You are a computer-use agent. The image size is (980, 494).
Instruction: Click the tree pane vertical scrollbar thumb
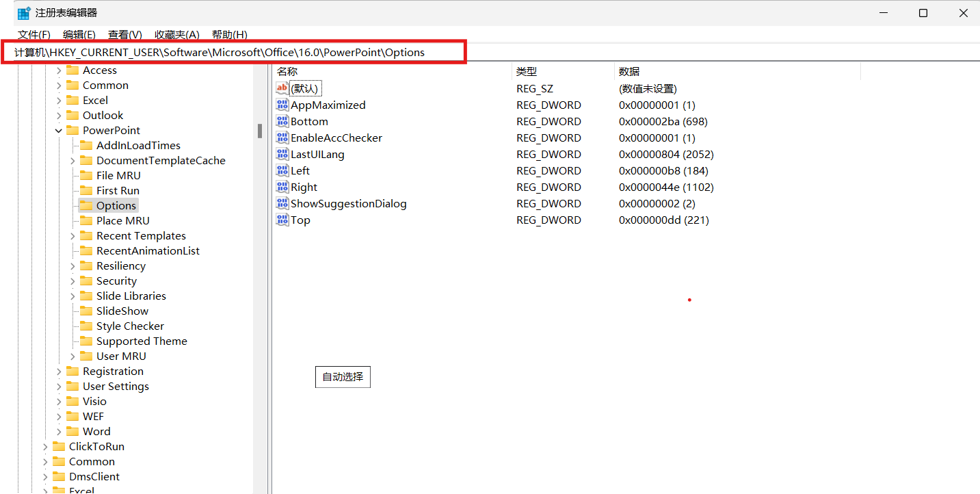(260, 131)
